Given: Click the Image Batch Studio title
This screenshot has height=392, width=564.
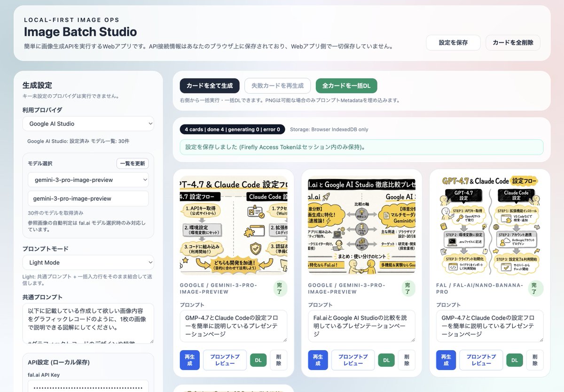Looking at the screenshot, I should (80, 32).
